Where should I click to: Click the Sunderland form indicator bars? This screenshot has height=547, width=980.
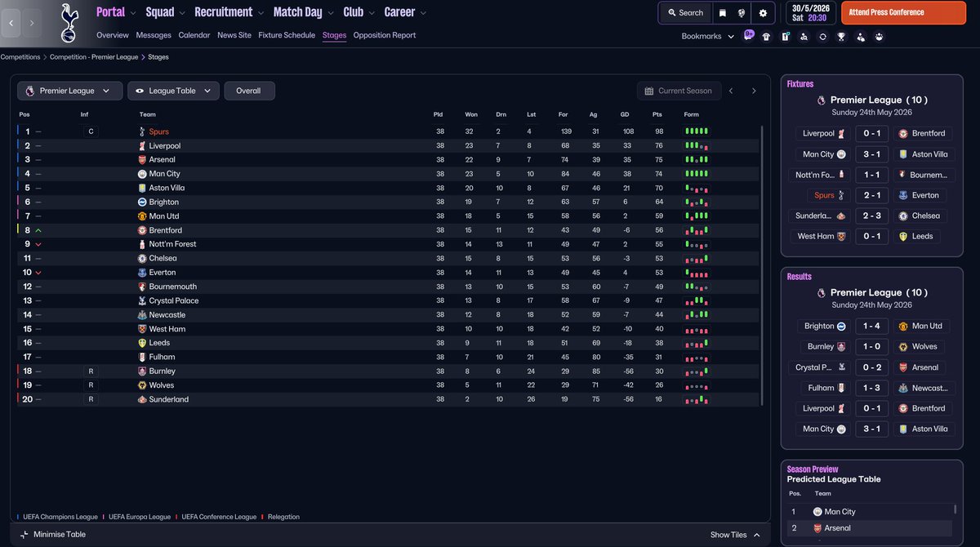click(x=696, y=400)
